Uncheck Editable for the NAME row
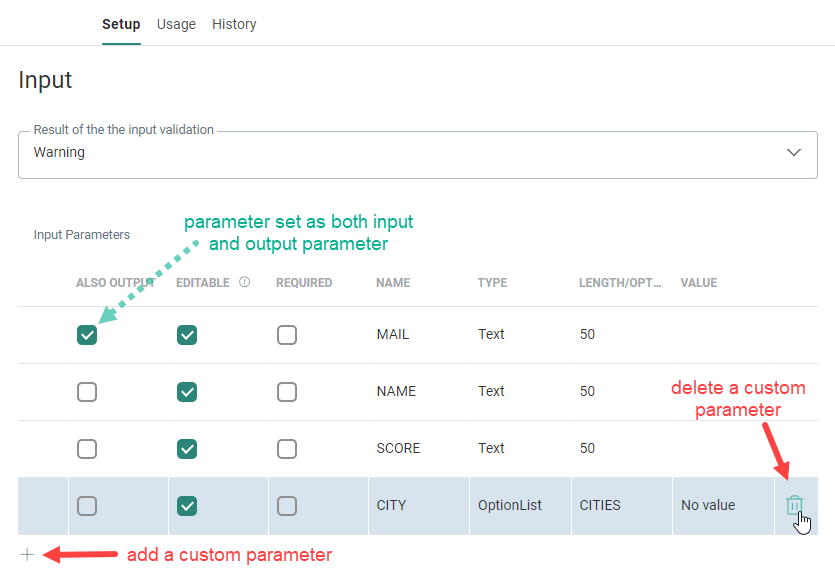 (187, 392)
